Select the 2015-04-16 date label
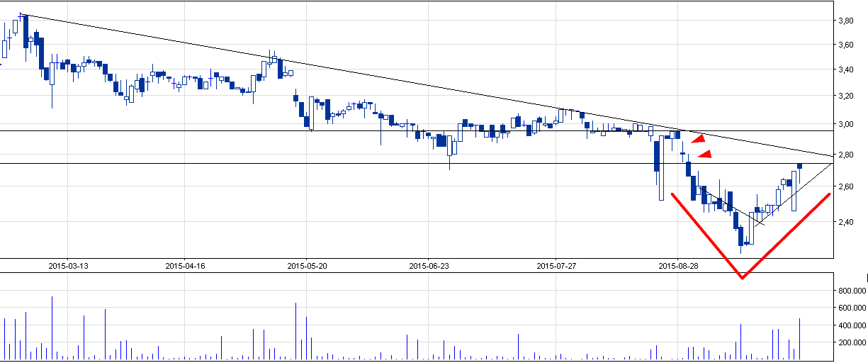868x363 pixels. tap(185, 266)
